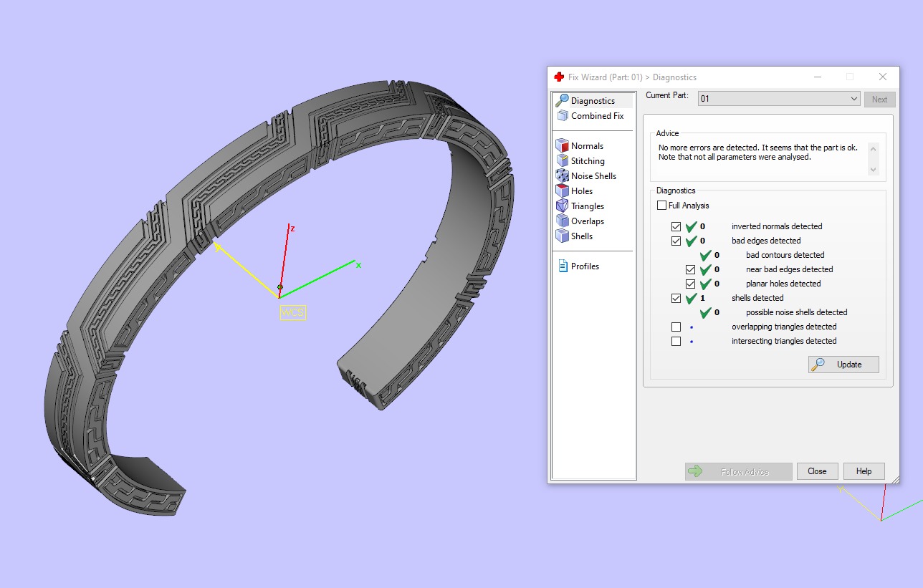Enable intersecting triangles detected checkbox

[676, 341]
